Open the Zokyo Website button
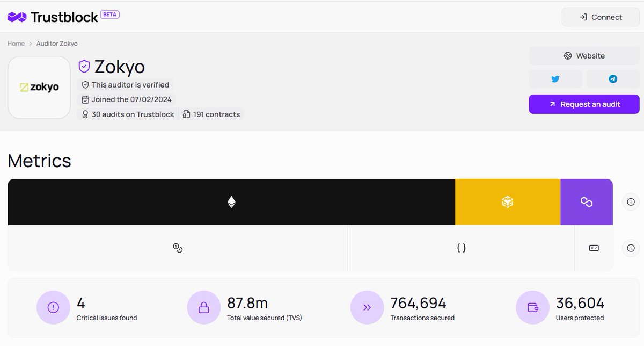The image size is (644, 346). click(x=584, y=56)
